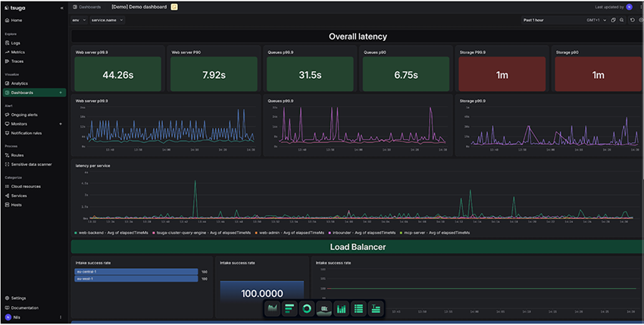Toggle mcp-server series in the legend

(x=415, y=233)
